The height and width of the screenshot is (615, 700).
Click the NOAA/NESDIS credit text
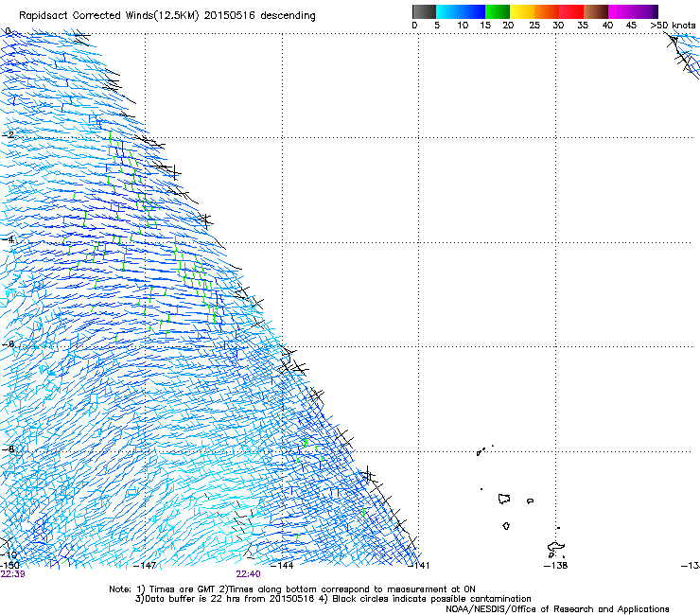point(557,609)
